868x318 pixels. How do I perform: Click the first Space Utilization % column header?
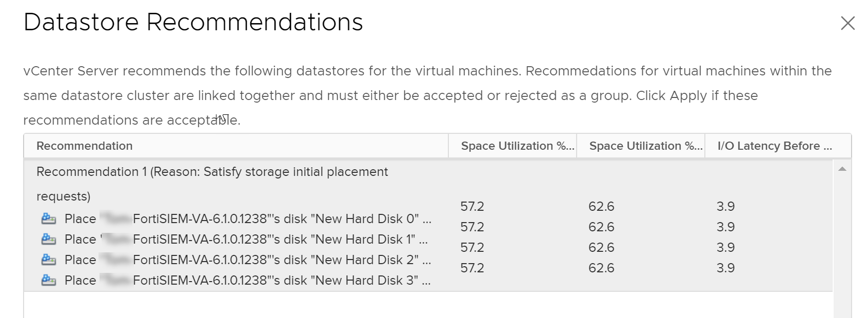(517, 146)
